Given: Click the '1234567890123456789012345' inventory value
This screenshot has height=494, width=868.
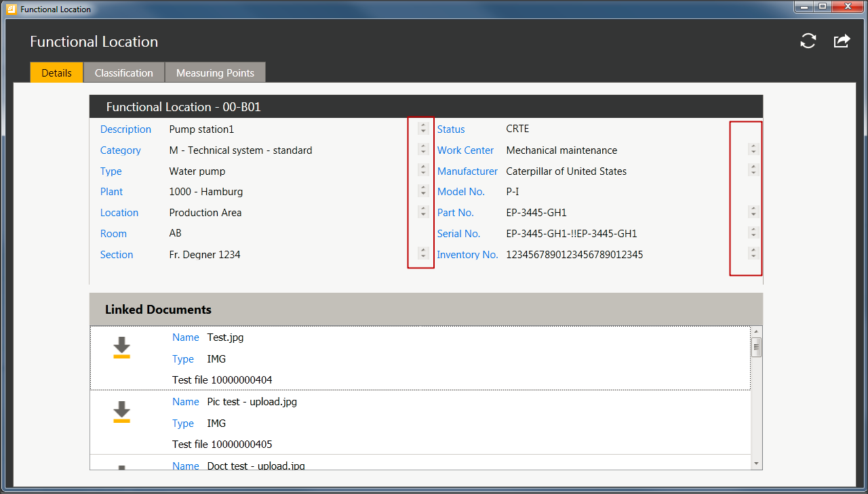Looking at the screenshot, I should 575,255.
